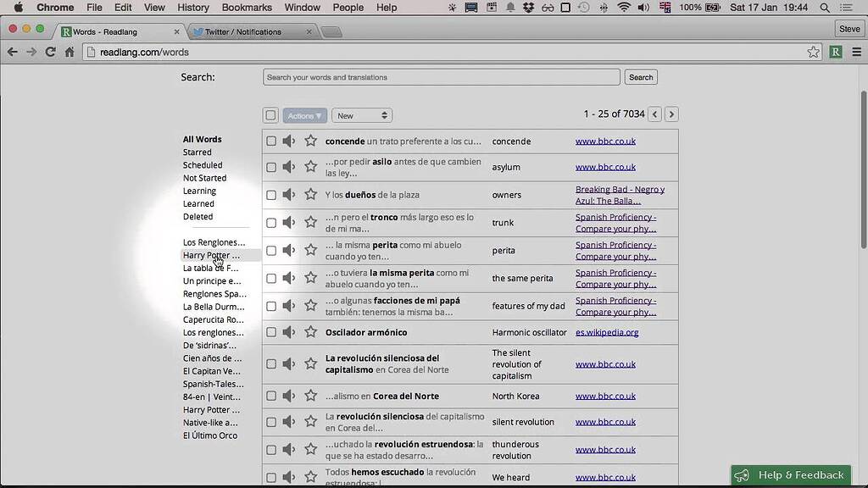Click the Search button
The width and height of the screenshot is (868, 488).
[640, 77]
